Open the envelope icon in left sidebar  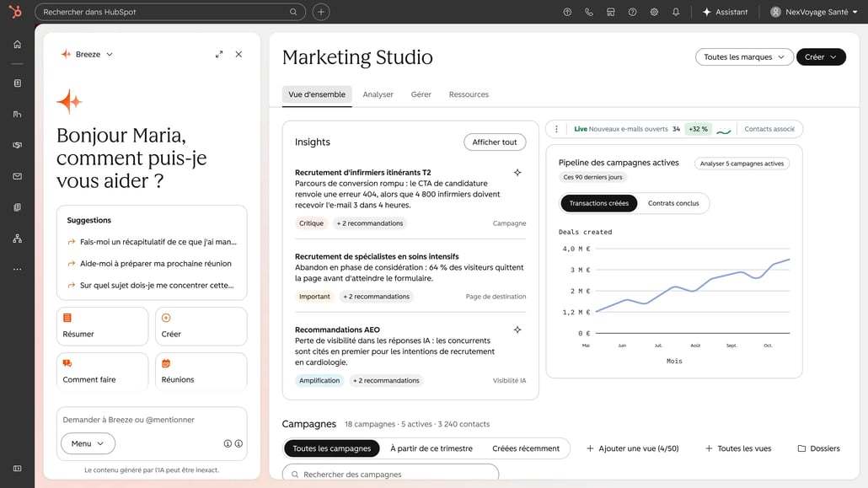(x=17, y=176)
